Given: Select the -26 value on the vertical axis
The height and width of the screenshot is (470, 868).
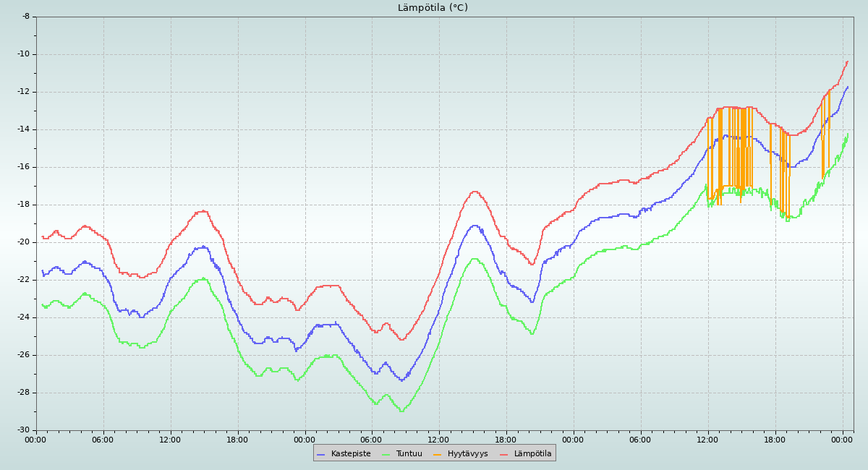Looking at the screenshot, I should coord(23,355).
